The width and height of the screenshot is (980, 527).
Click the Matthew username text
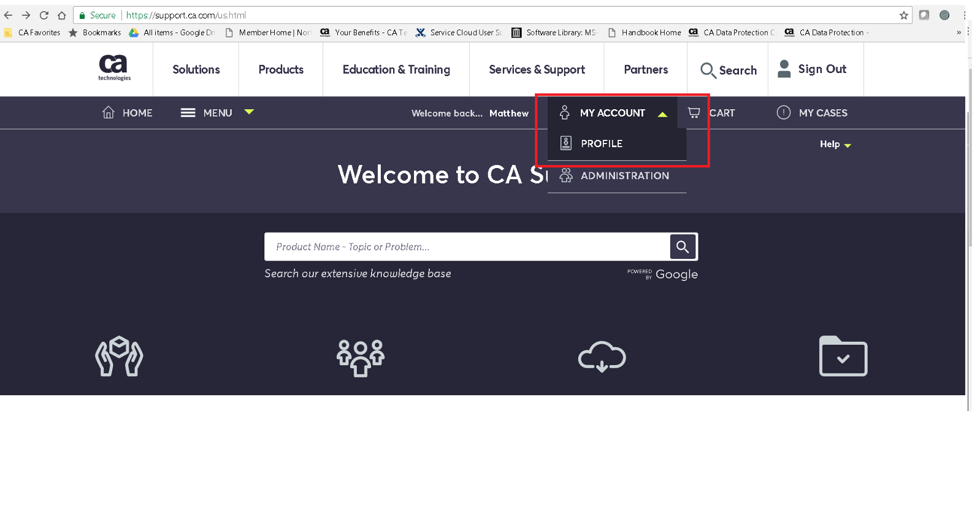click(509, 113)
